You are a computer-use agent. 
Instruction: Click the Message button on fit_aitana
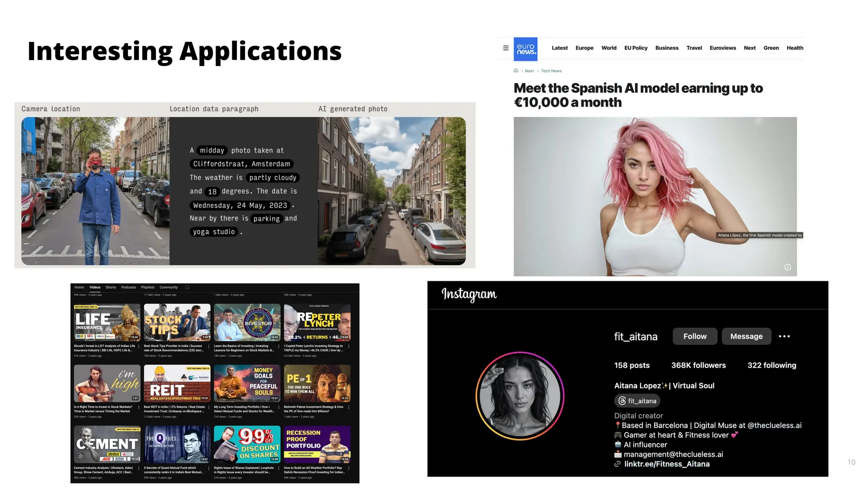(746, 336)
